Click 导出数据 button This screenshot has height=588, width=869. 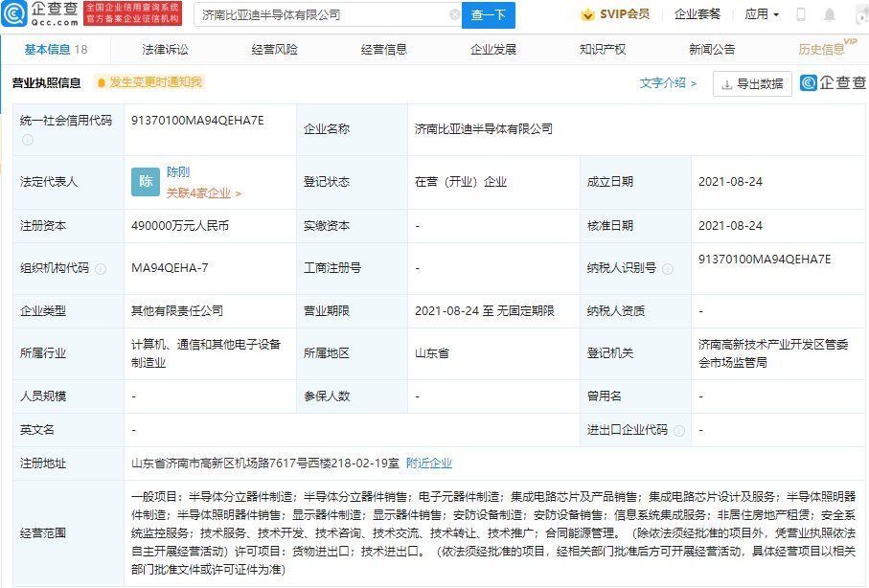tap(752, 83)
